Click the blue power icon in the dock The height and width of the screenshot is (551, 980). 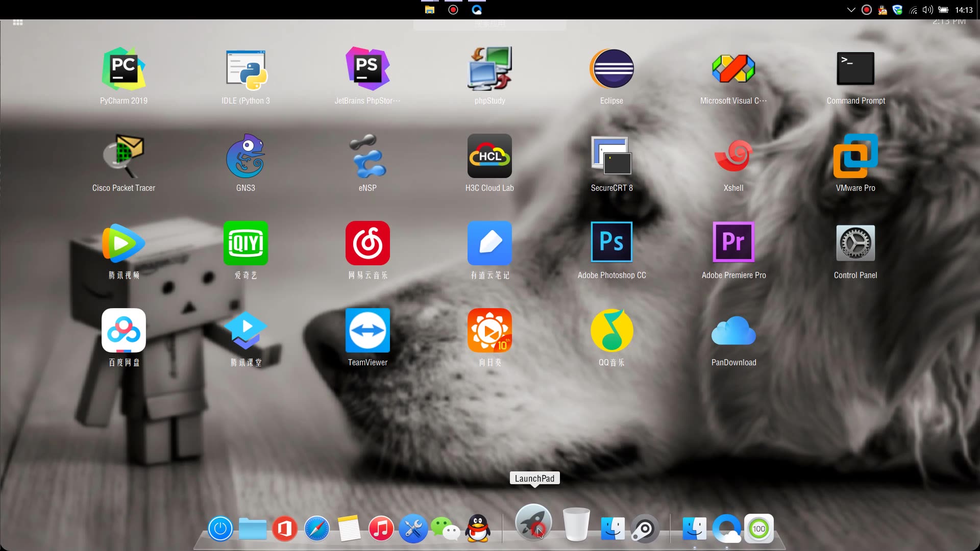pyautogui.click(x=220, y=529)
